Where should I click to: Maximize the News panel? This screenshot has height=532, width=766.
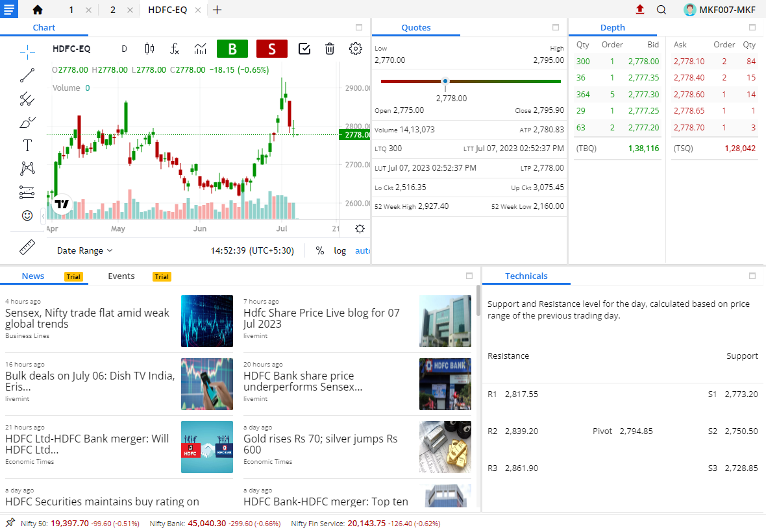click(x=469, y=276)
